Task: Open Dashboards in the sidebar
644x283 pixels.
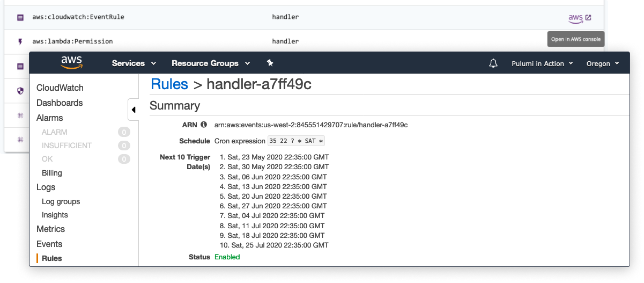Action: pyautogui.click(x=60, y=103)
